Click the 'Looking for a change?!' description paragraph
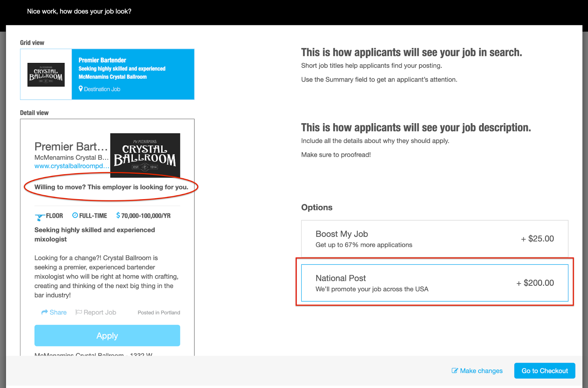The image size is (588, 388). coord(107,277)
